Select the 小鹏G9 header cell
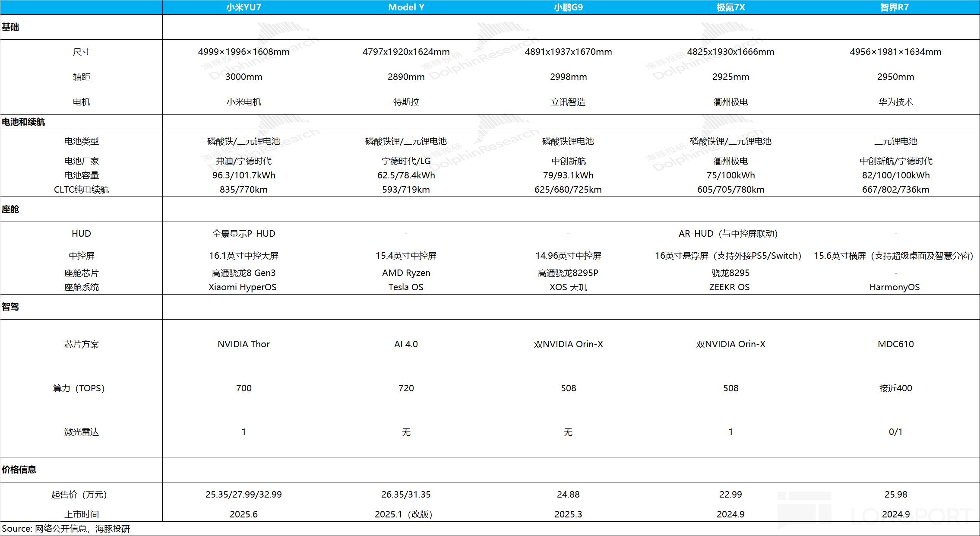Screen dimensions: 980x536 (568, 7)
